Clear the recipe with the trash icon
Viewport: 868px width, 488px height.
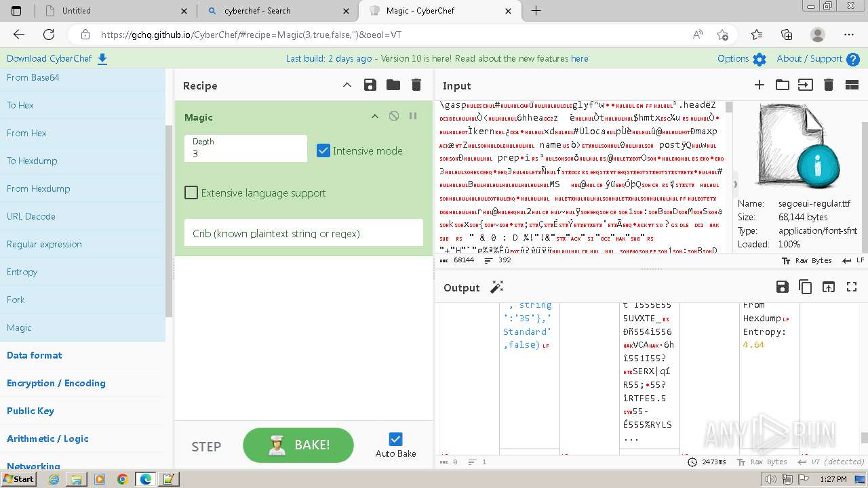(416, 85)
